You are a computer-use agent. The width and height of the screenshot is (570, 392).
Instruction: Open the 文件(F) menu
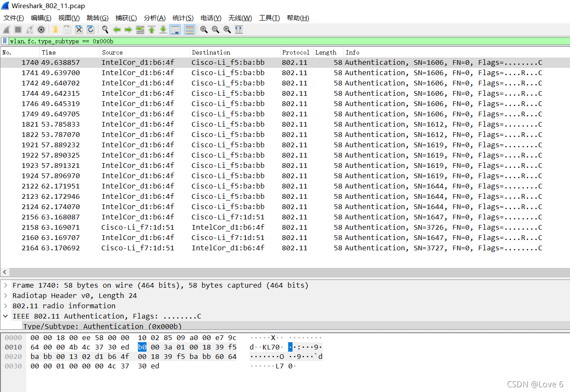(14, 18)
